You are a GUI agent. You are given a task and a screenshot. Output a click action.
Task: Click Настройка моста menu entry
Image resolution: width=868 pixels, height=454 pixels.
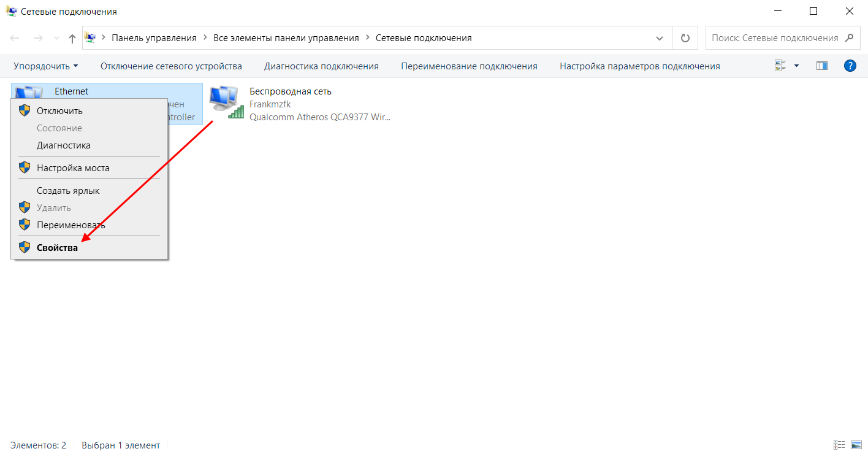coord(89,168)
